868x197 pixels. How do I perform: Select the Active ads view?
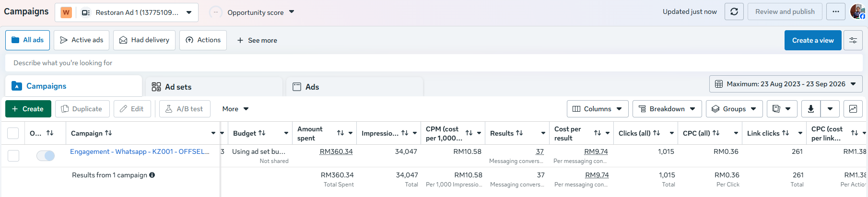(x=82, y=40)
